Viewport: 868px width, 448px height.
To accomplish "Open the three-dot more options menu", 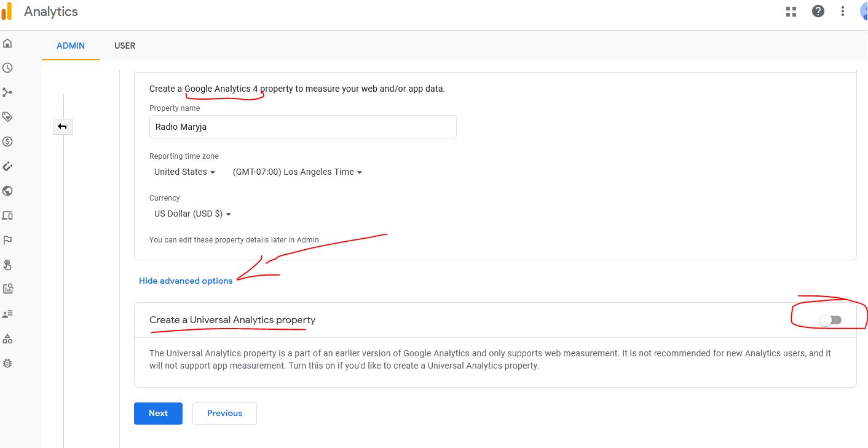I will [843, 11].
